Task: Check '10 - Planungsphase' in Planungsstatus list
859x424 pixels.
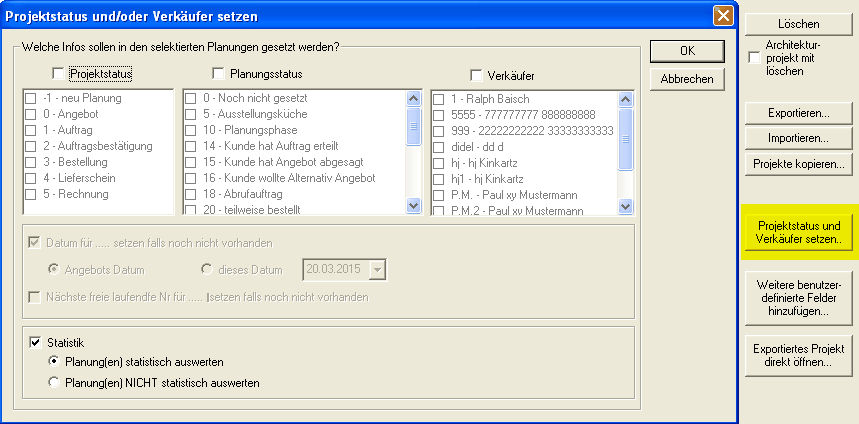Action: 191,130
